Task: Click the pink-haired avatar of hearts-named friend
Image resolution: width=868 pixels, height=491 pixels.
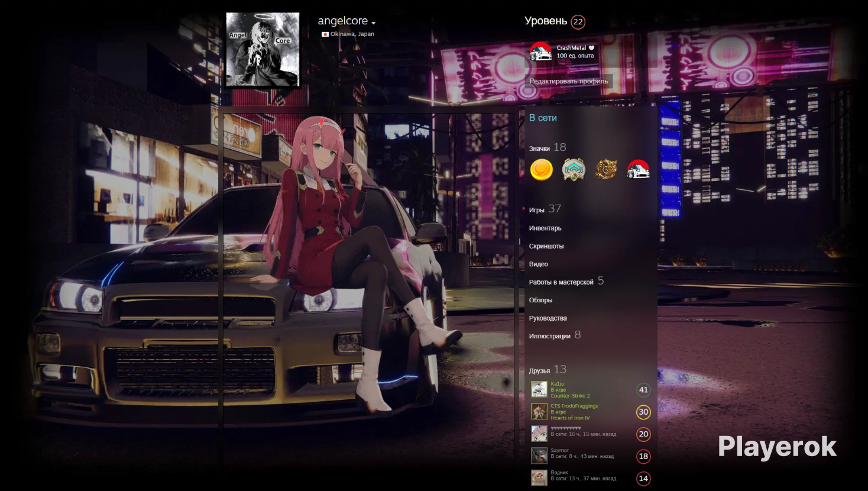Action: click(539, 434)
